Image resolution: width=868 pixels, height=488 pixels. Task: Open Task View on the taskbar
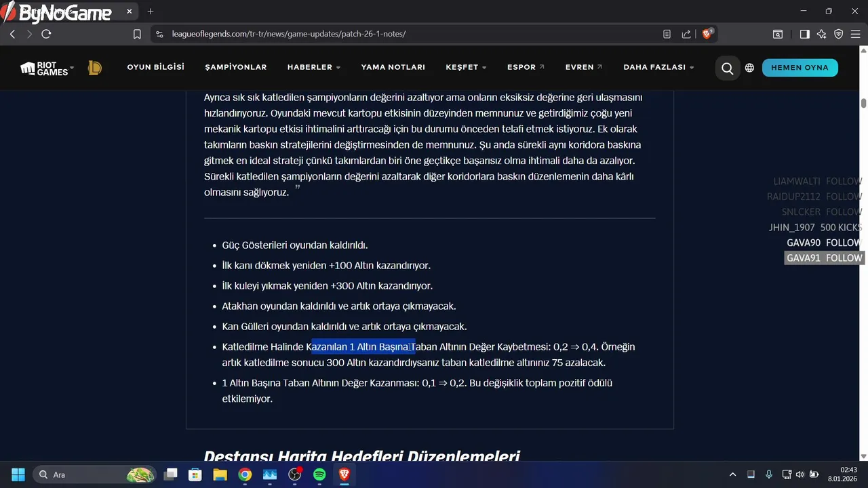pos(171,474)
